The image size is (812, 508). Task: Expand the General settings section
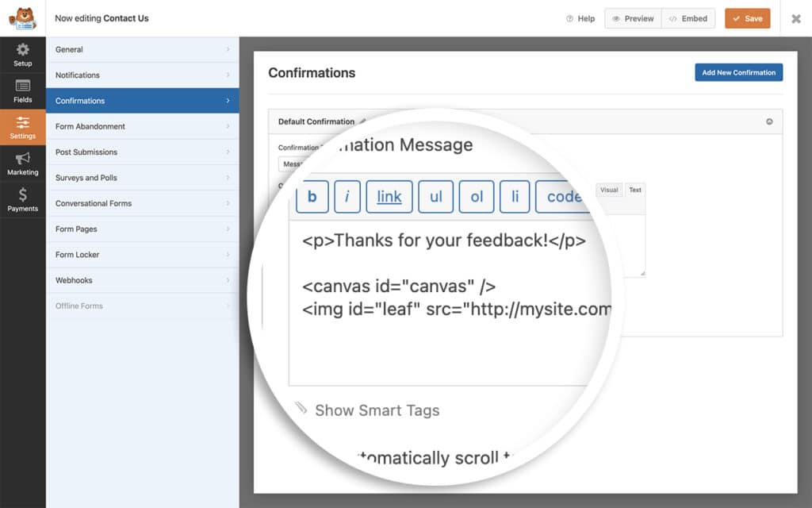142,49
